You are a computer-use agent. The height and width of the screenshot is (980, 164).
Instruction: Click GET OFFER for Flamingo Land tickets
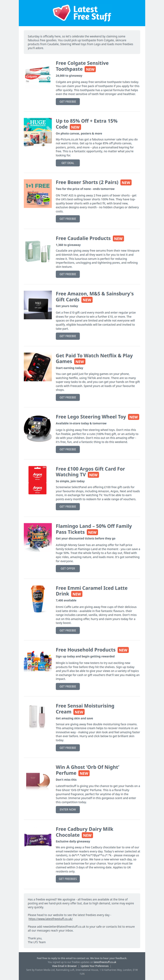pyautogui.click(x=68, y=568)
